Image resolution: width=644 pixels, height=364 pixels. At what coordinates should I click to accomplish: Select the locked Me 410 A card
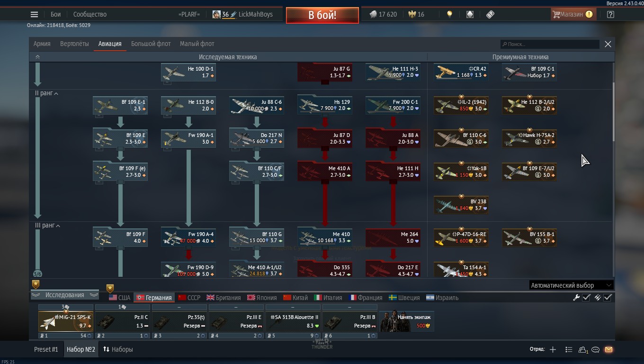(x=325, y=172)
